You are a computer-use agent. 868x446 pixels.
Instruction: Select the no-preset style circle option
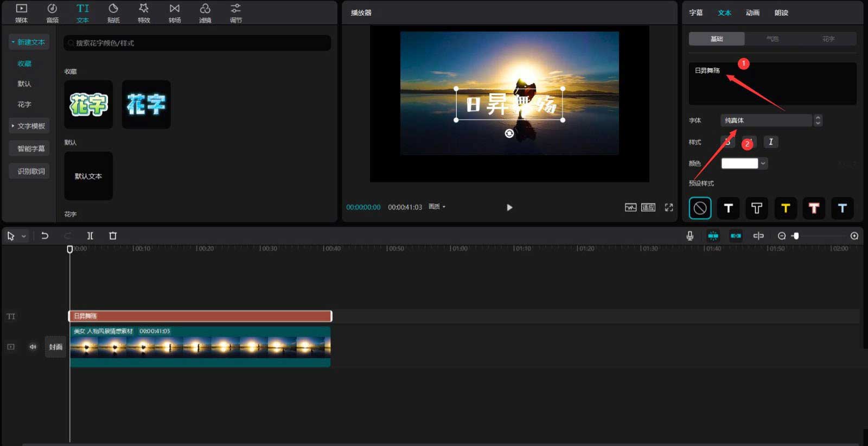tap(700, 208)
